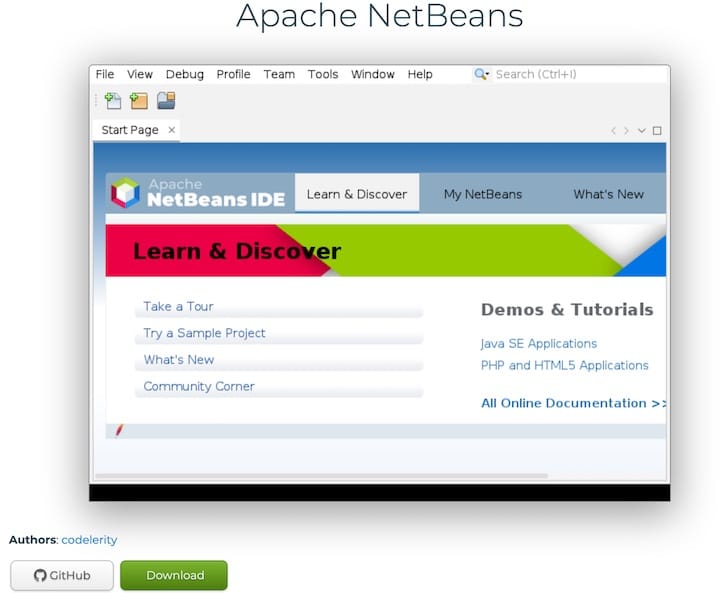
Task: Open the Tools menu
Action: (x=323, y=74)
